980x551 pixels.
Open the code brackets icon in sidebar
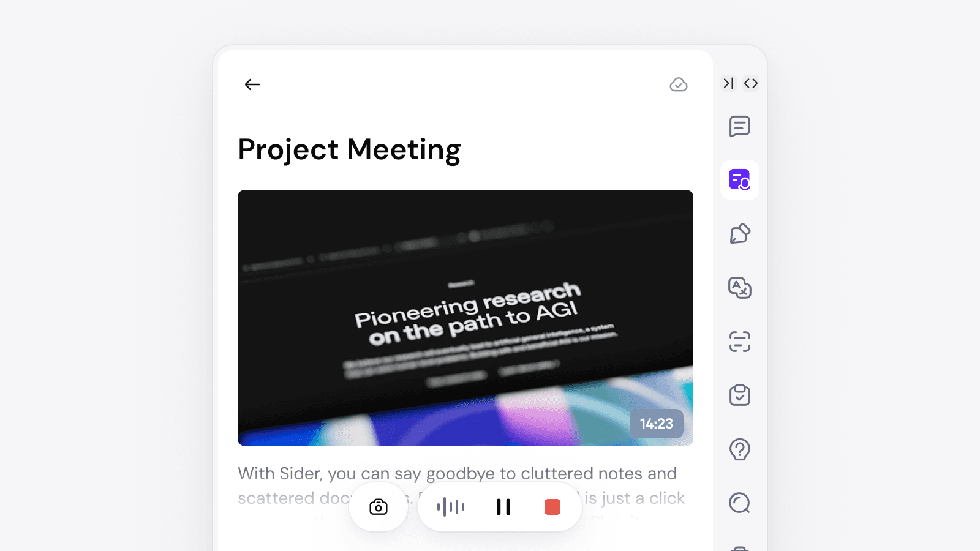[751, 83]
